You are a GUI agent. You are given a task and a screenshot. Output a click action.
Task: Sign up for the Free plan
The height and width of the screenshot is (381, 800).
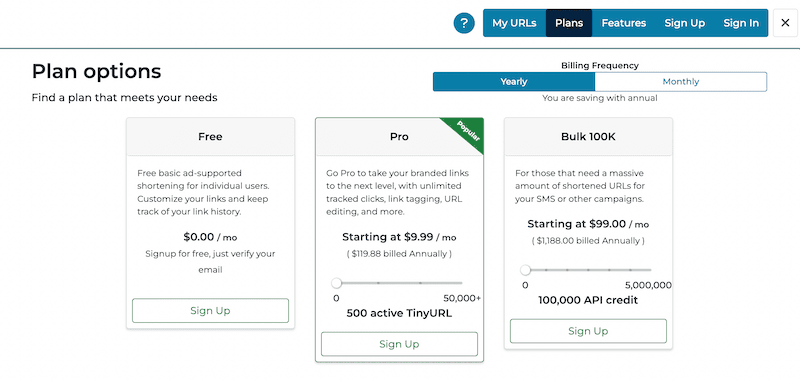(x=210, y=311)
